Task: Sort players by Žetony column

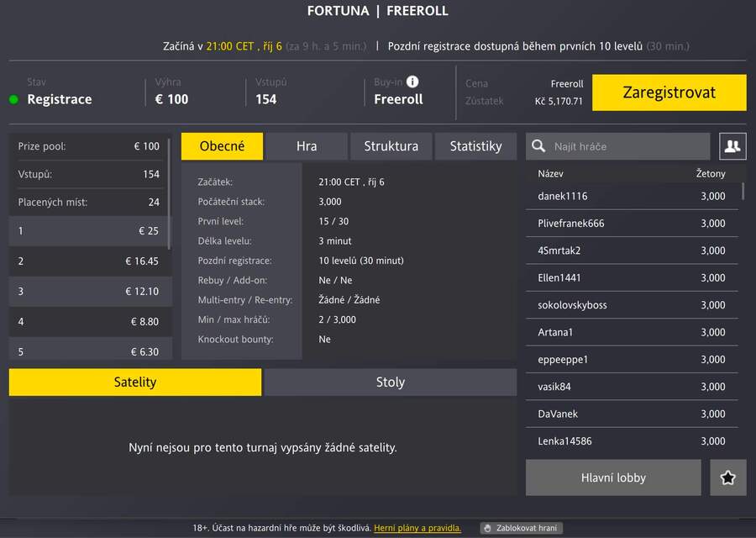Action: click(711, 174)
